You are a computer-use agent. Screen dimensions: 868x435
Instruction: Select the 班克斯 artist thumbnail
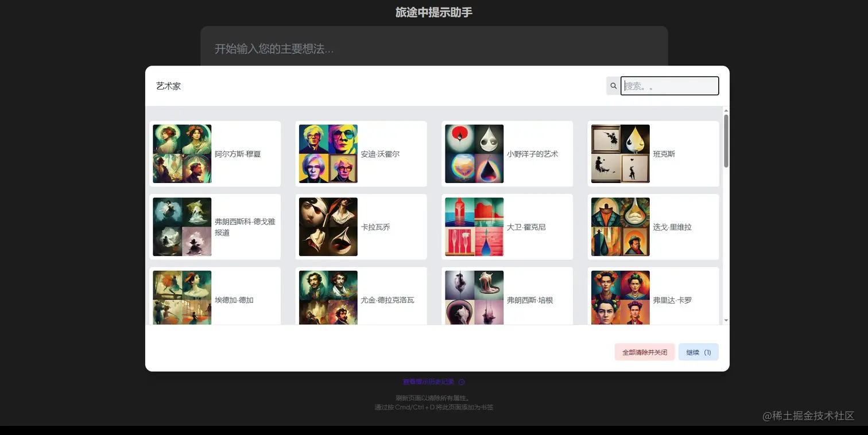(621, 154)
